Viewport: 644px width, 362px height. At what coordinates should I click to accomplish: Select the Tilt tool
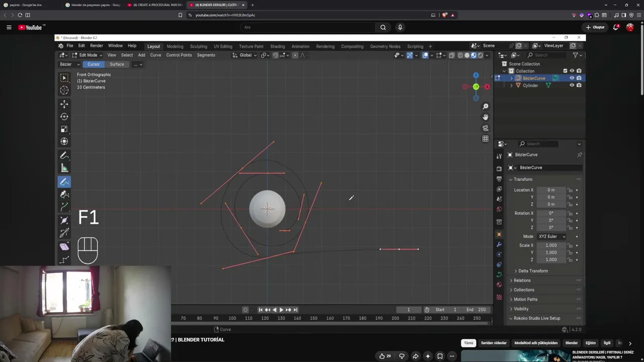click(64, 233)
